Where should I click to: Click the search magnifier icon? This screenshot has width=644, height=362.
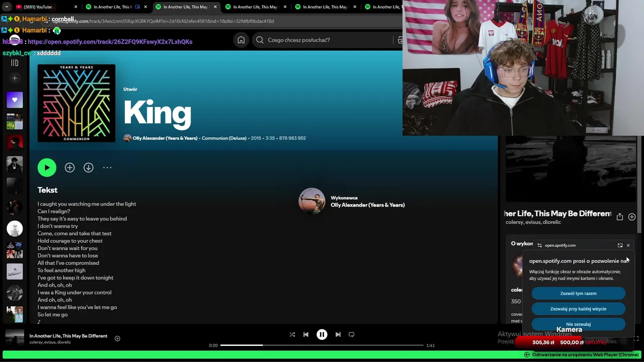tap(260, 40)
